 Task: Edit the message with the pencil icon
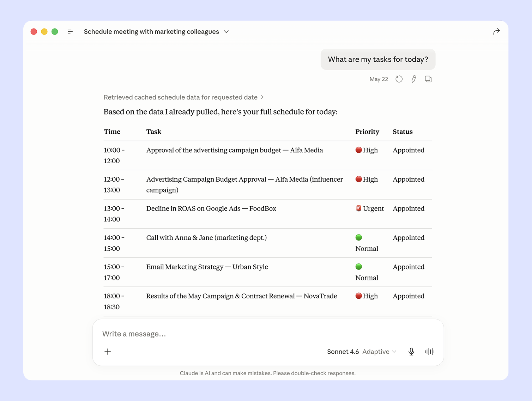[414, 79]
